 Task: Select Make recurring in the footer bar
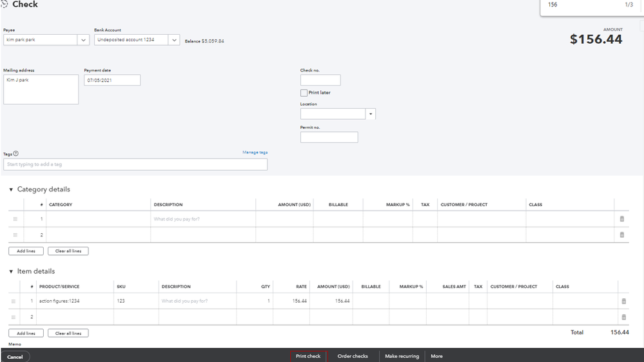pyautogui.click(x=402, y=356)
